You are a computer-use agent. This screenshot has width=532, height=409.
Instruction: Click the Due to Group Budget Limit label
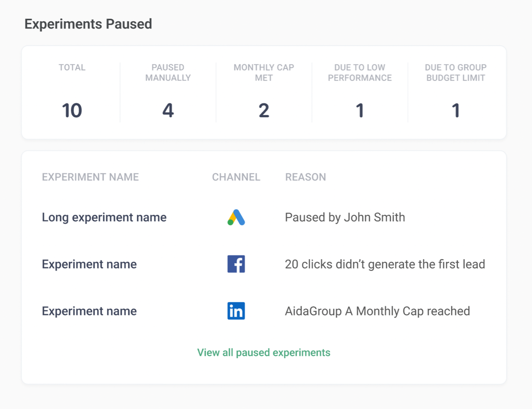click(456, 73)
